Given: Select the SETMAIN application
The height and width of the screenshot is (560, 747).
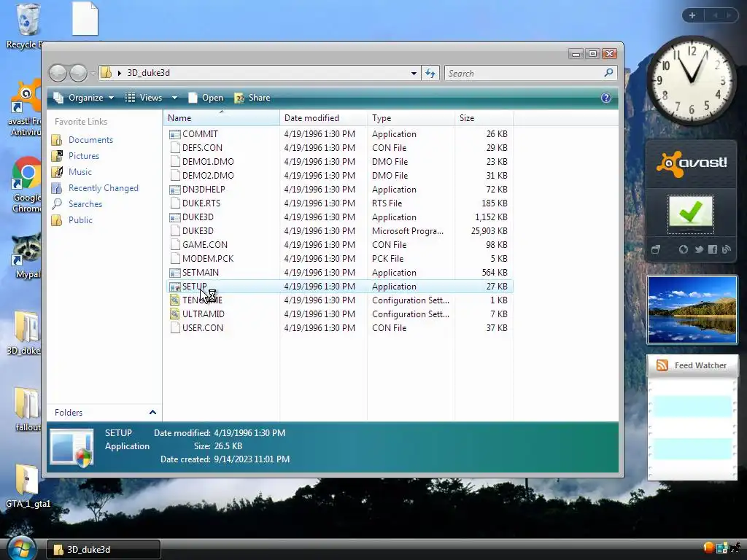Looking at the screenshot, I should tap(339, 273).
